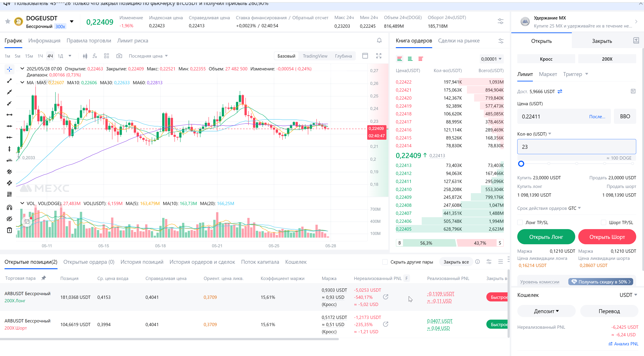Image resolution: width=644 pixels, height=356 pixels.
Task: Open Сделки на рынке tab
Action: click(459, 41)
